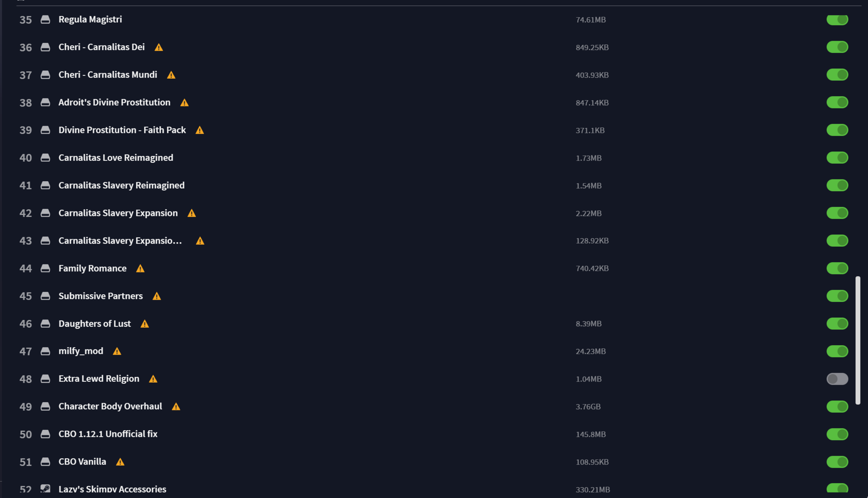868x498 pixels.
Task: Click the 74.61MB size value
Action: tap(590, 20)
